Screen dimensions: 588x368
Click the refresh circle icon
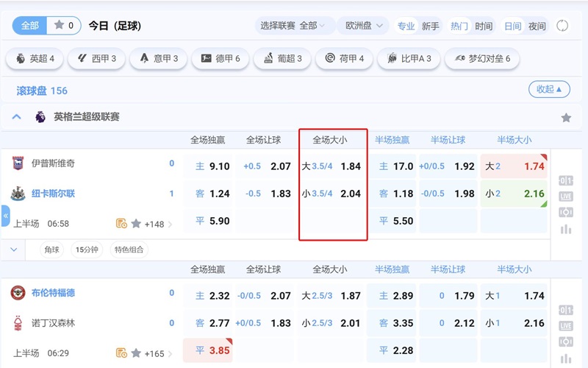click(x=562, y=26)
